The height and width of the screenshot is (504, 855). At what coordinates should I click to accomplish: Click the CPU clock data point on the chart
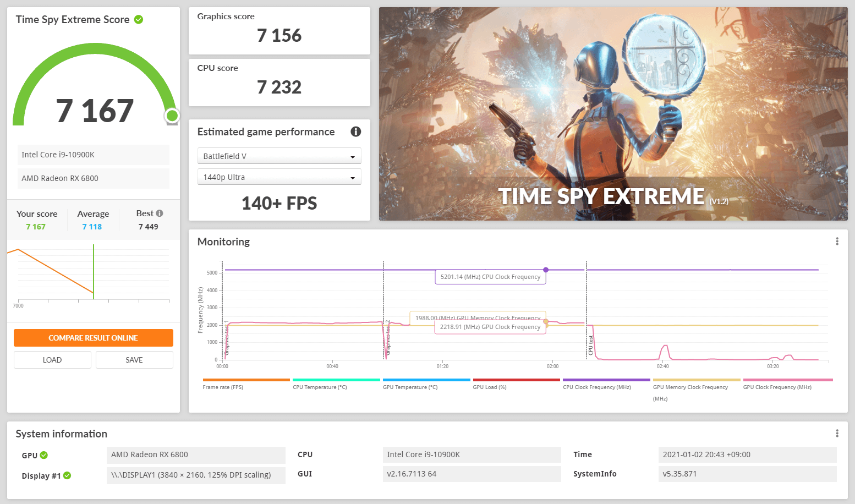click(546, 270)
